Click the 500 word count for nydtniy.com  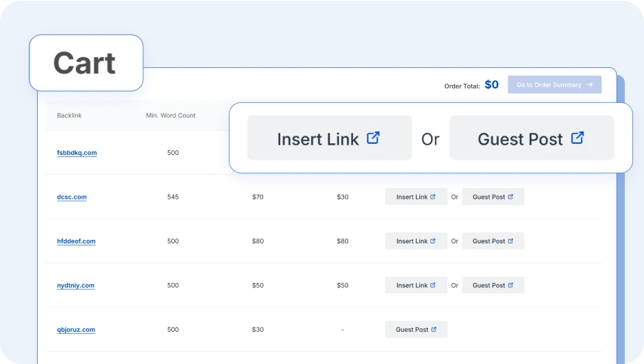click(x=173, y=285)
